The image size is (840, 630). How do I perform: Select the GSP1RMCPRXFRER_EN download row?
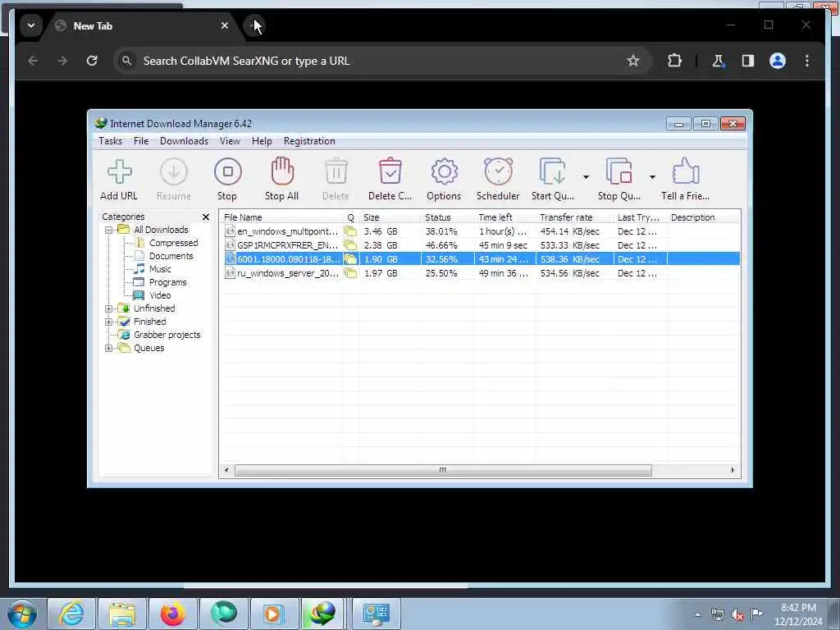tap(481, 245)
